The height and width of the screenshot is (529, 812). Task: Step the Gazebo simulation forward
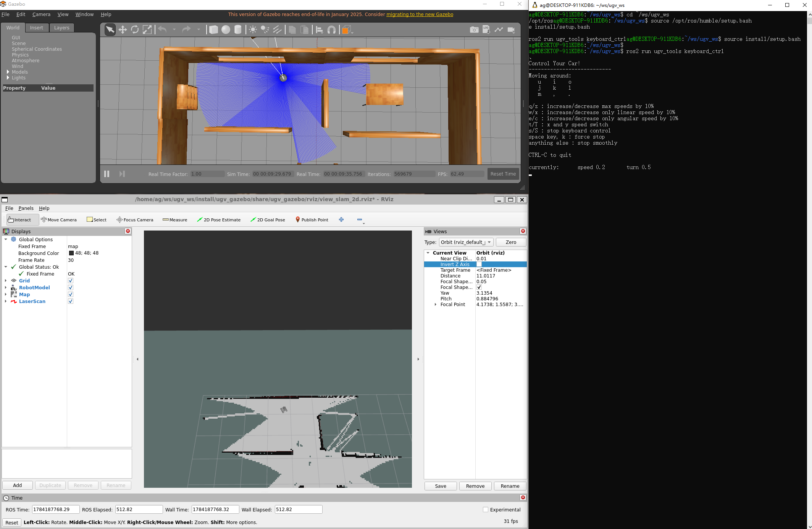(122, 174)
